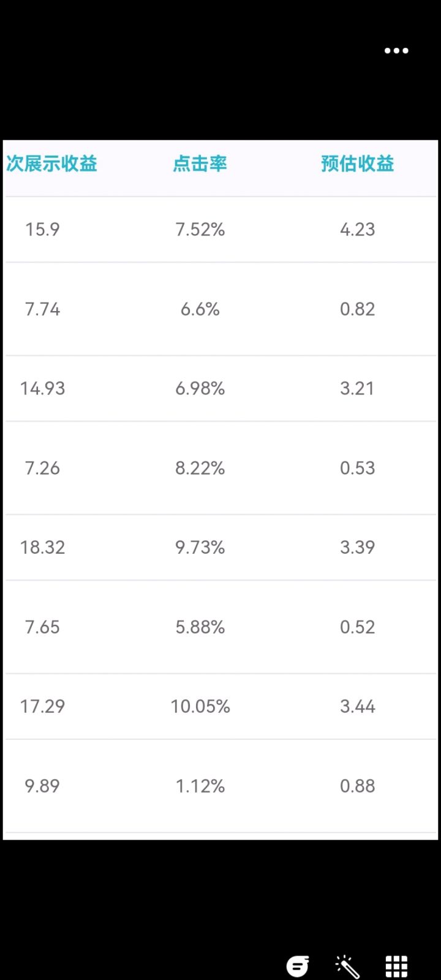Select the 8.22% click rate cell
Image resolution: width=441 pixels, height=980 pixels.
(x=200, y=469)
